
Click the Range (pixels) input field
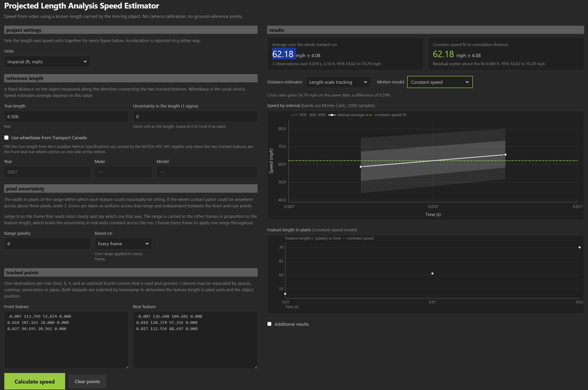[47, 243]
